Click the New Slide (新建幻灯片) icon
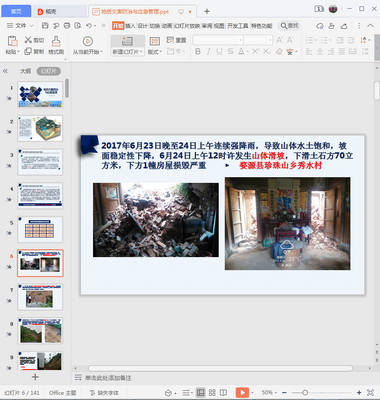Image resolution: width=380 pixels, height=400 pixels. (127, 41)
